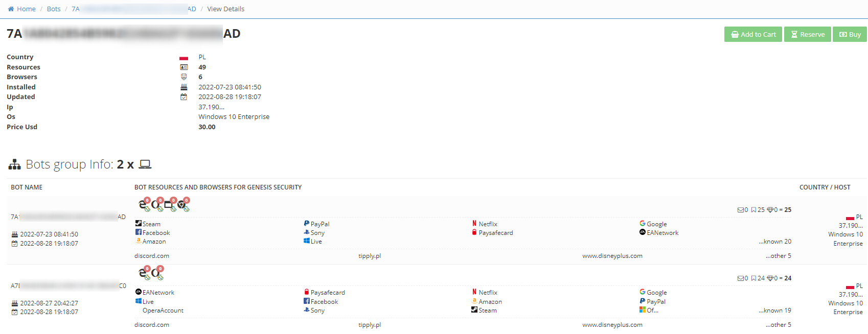The image size is (868, 334).
Task: Click www.disneyplus.com in second bot row
Action: point(612,325)
